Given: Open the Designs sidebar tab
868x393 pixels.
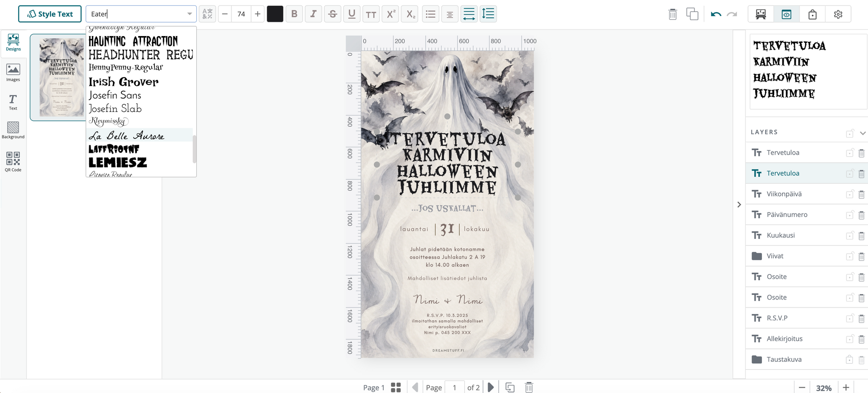Looking at the screenshot, I should (x=13, y=43).
